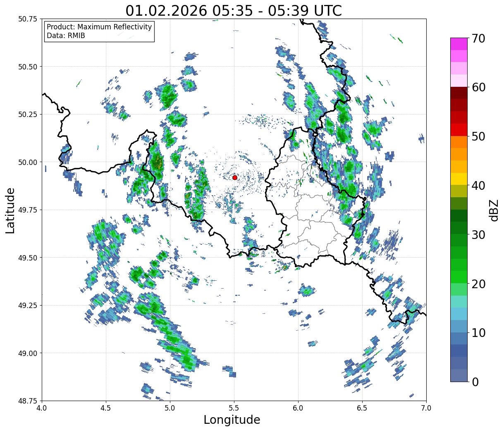Image resolution: width=504 pixels, height=430 pixels.
Task: Click the colorbar tick label 40
Action: click(x=478, y=186)
